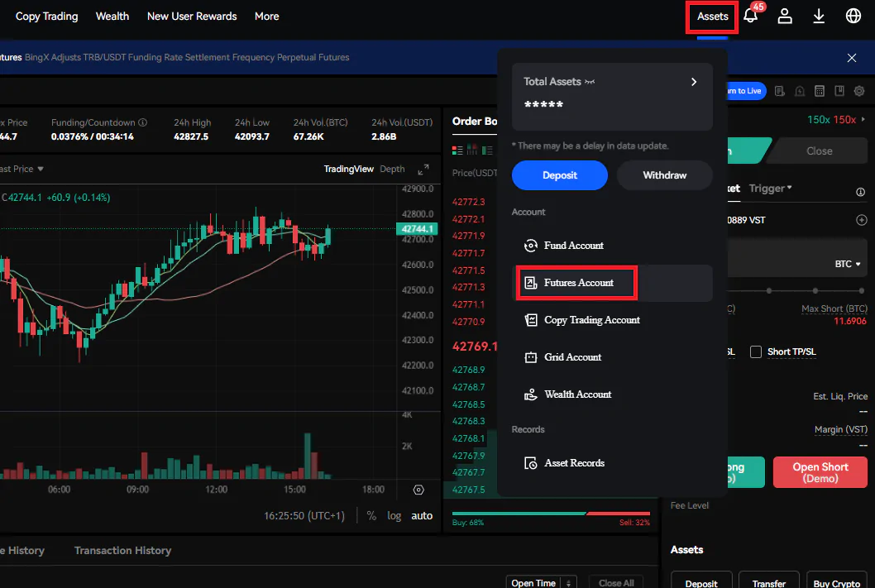Click the Buy/Sell ratio bar
This screenshot has width=875, height=588.
click(551, 514)
